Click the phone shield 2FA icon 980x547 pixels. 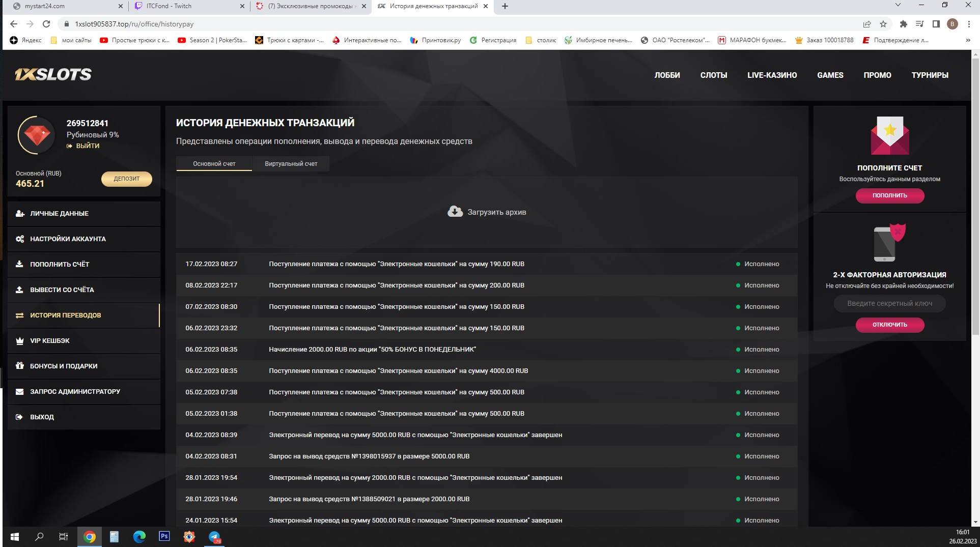pyautogui.click(x=889, y=242)
